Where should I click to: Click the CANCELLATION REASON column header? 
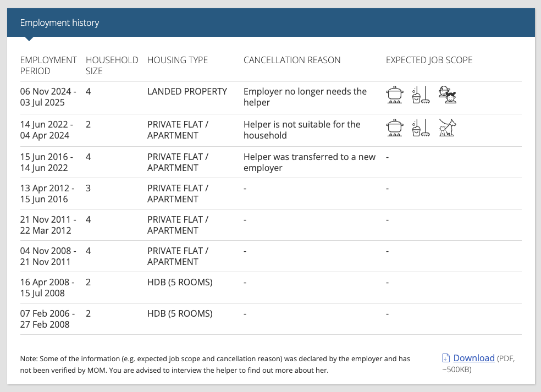292,60
